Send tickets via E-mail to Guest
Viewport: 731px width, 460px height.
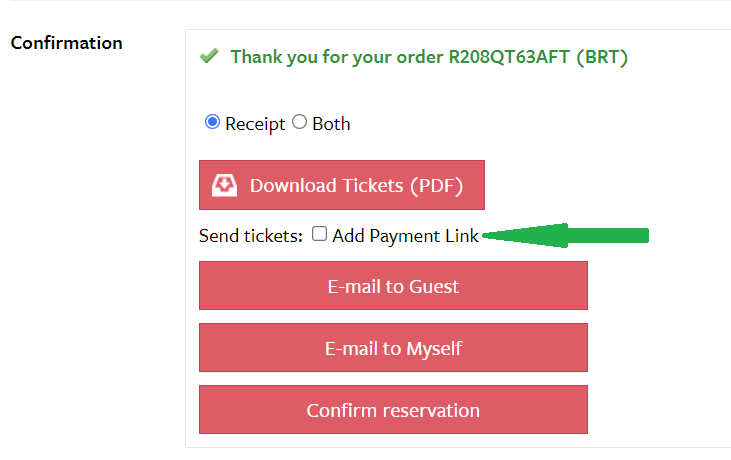tap(393, 286)
